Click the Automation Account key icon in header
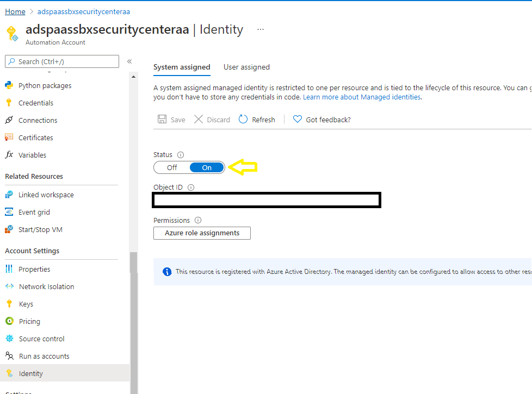Viewport: 532px width, 394px height. [x=13, y=34]
